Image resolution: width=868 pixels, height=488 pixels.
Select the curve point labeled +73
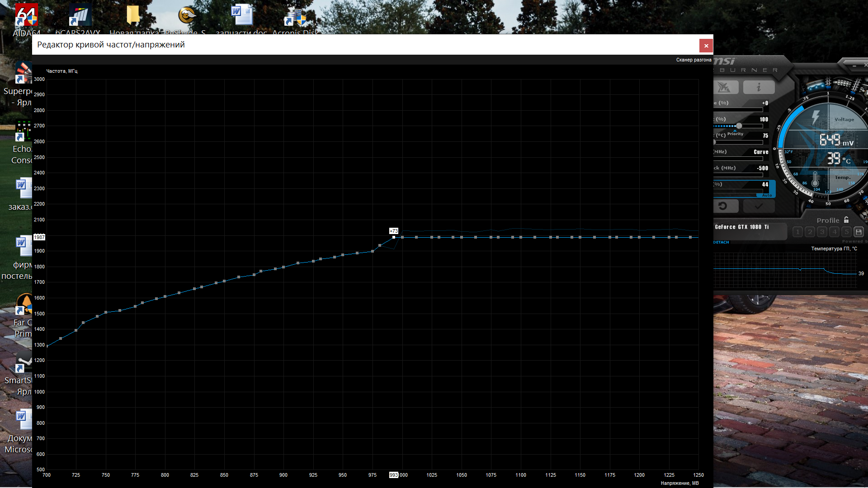[394, 237]
